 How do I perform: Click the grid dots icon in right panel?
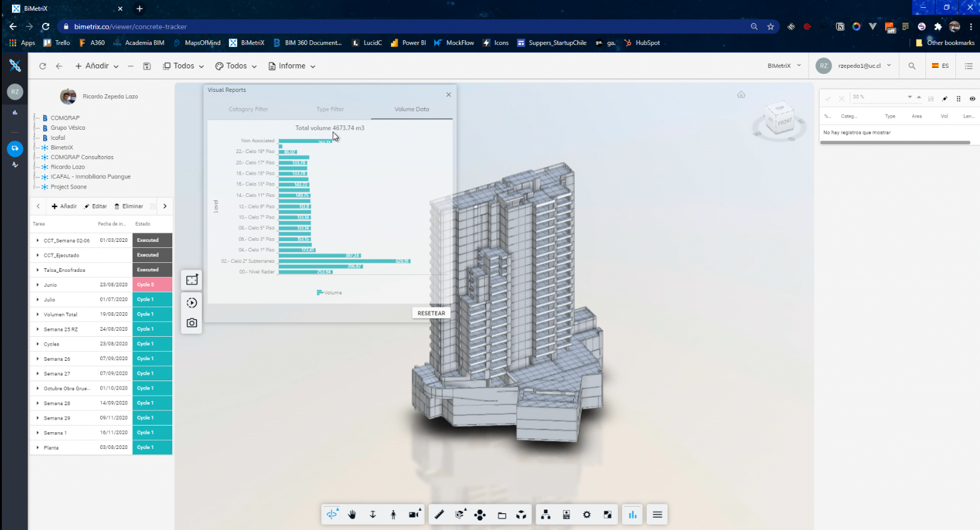tap(958, 98)
